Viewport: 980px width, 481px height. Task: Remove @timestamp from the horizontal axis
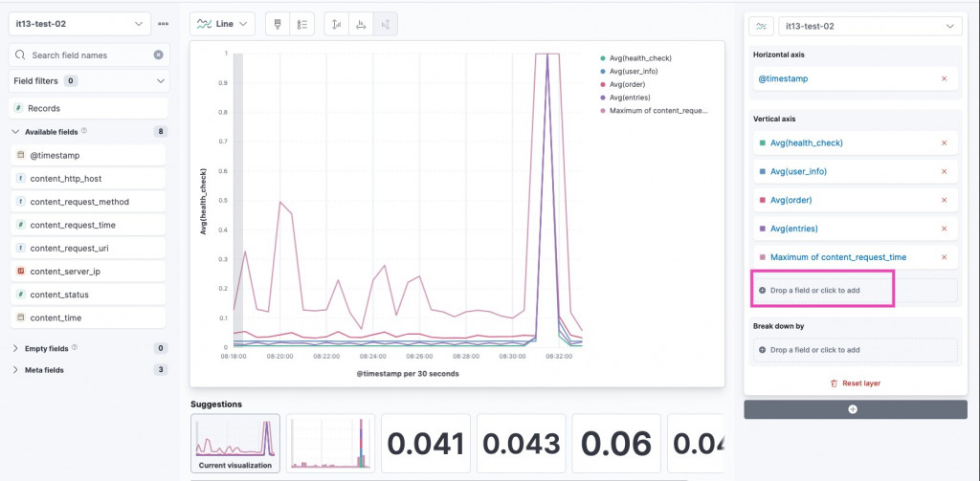tap(944, 78)
